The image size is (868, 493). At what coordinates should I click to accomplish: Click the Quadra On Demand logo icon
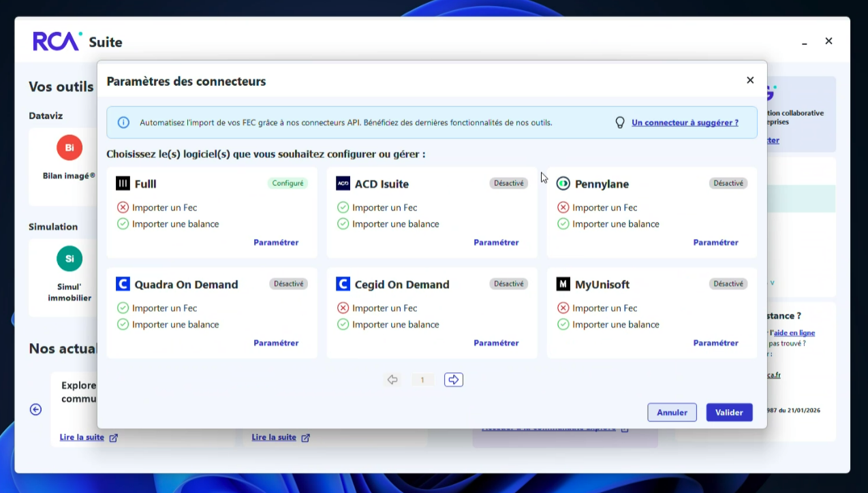(x=123, y=284)
